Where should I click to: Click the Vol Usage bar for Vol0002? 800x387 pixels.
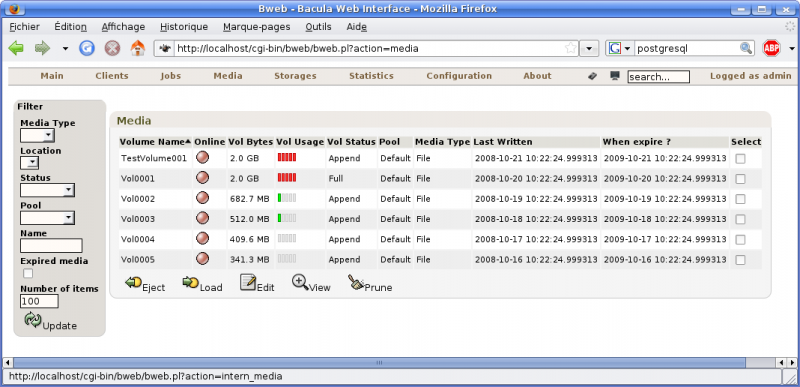pos(287,198)
